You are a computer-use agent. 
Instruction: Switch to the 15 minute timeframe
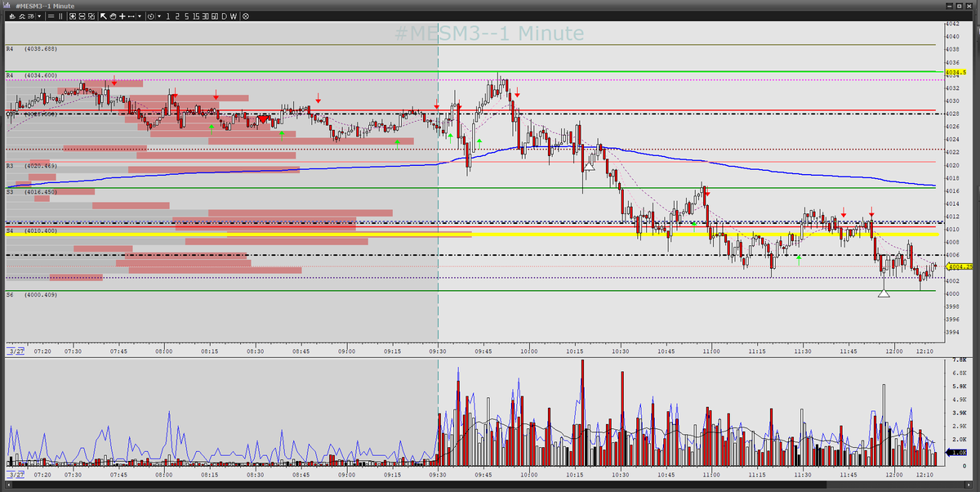point(196,16)
